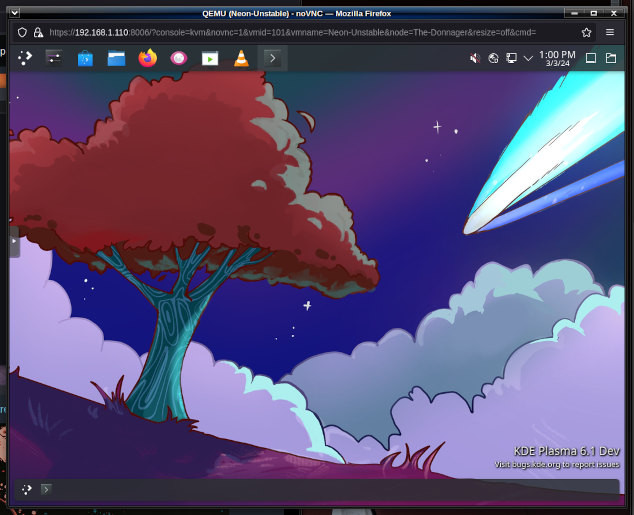This screenshot has height=515, width=634.
Task: Click the Firefox address bar URL
Action: pos(292,32)
